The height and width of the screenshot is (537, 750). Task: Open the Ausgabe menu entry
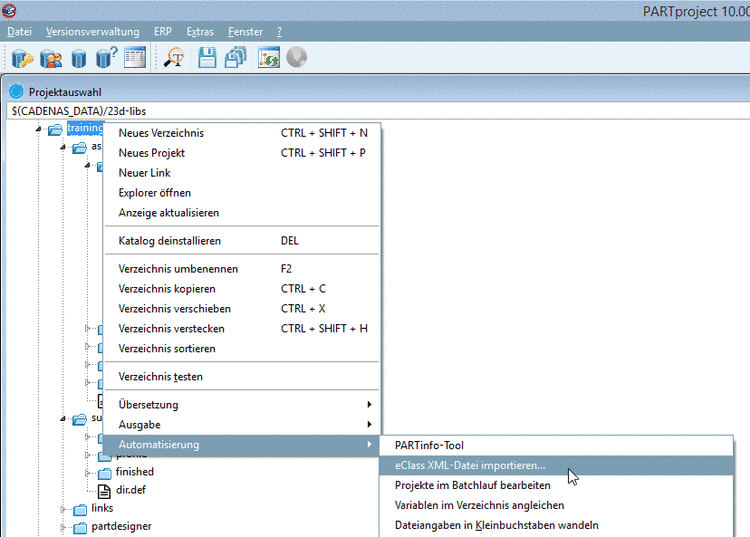pos(242,425)
